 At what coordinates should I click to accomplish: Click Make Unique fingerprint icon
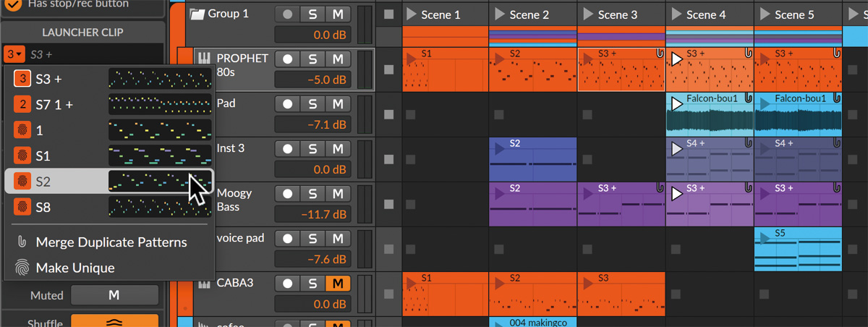22,268
